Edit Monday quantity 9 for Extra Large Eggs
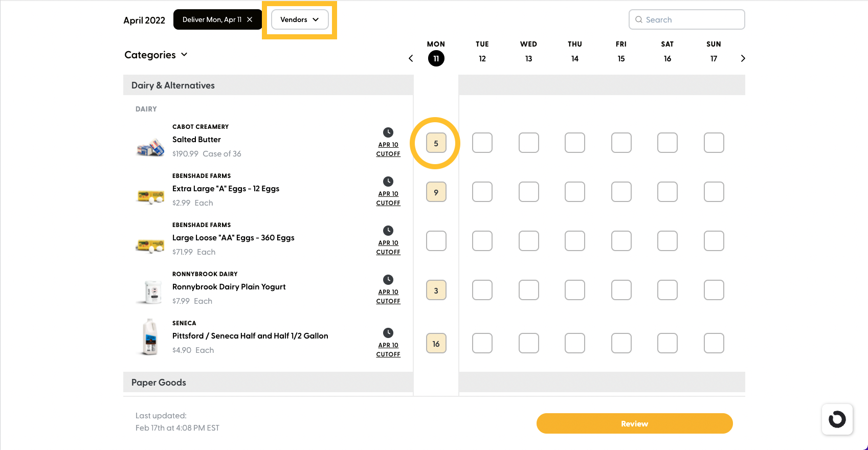This screenshot has height=450, width=868. [x=436, y=192]
